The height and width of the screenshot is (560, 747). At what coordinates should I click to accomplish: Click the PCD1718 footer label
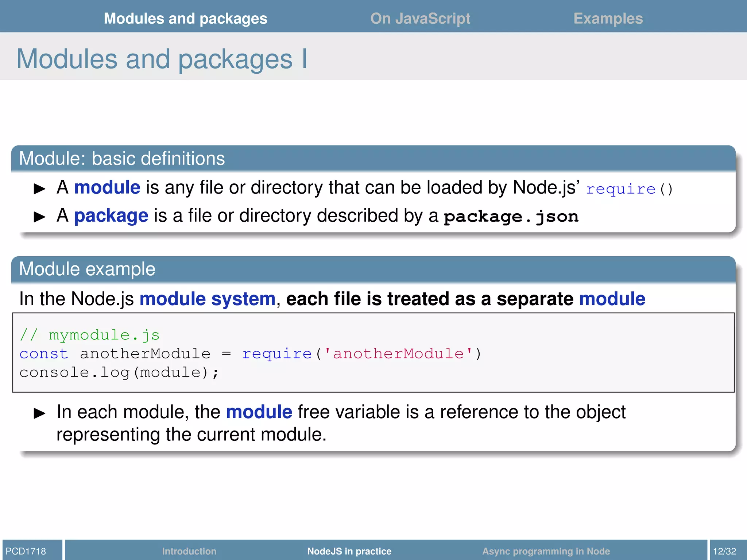coord(26,551)
